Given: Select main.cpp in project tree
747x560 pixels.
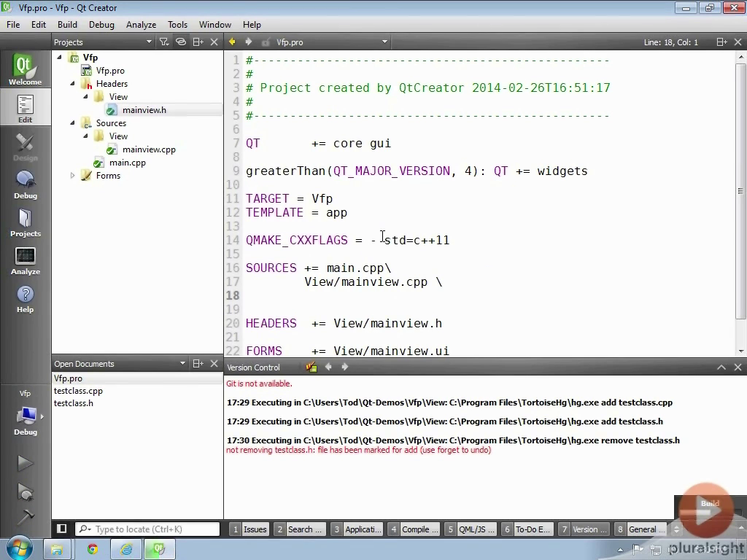Looking at the screenshot, I should (127, 163).
